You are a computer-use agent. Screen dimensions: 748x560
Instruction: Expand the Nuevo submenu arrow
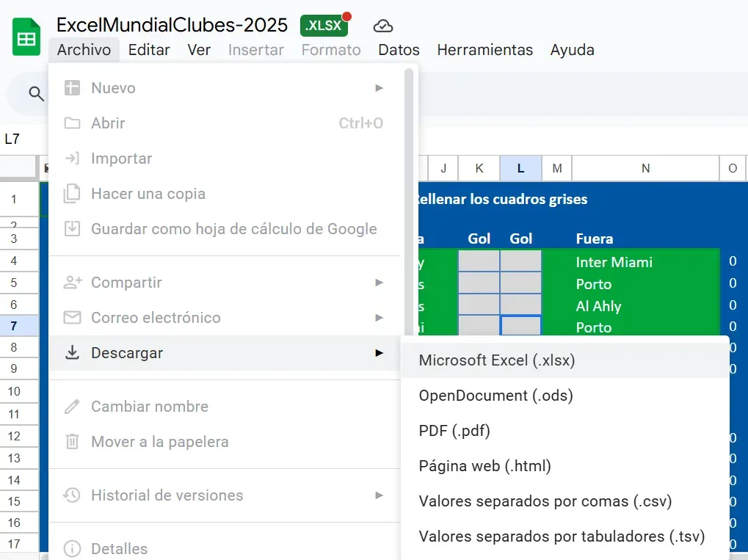click(379, 88)
